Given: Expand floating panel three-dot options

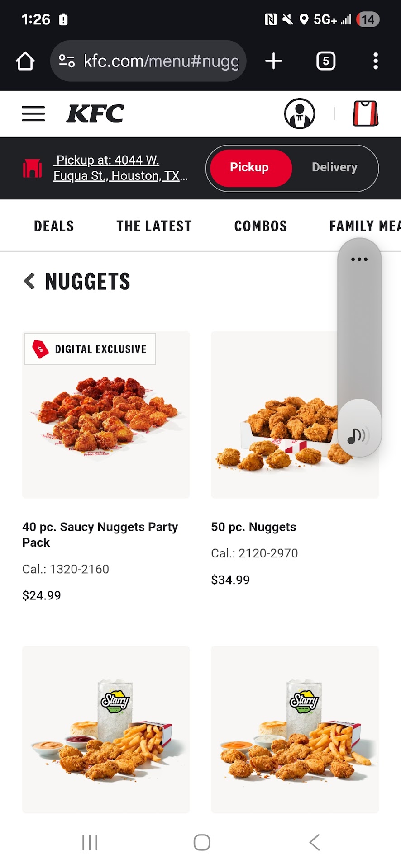Looking at the screenshot, I should coord(359,259).
